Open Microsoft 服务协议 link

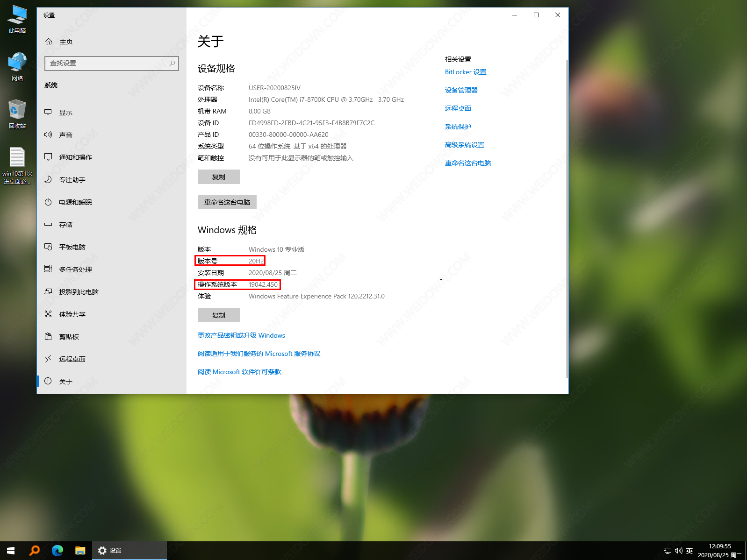point(259,354)
